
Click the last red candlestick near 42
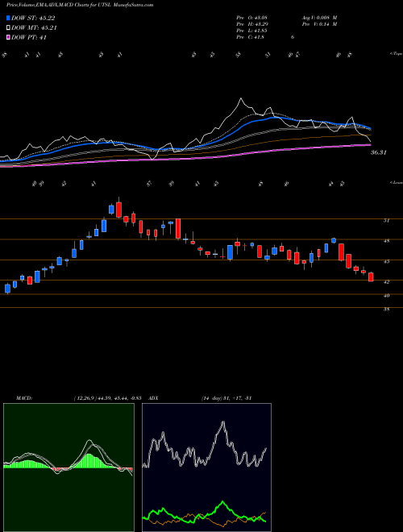(x=371, y=276)
